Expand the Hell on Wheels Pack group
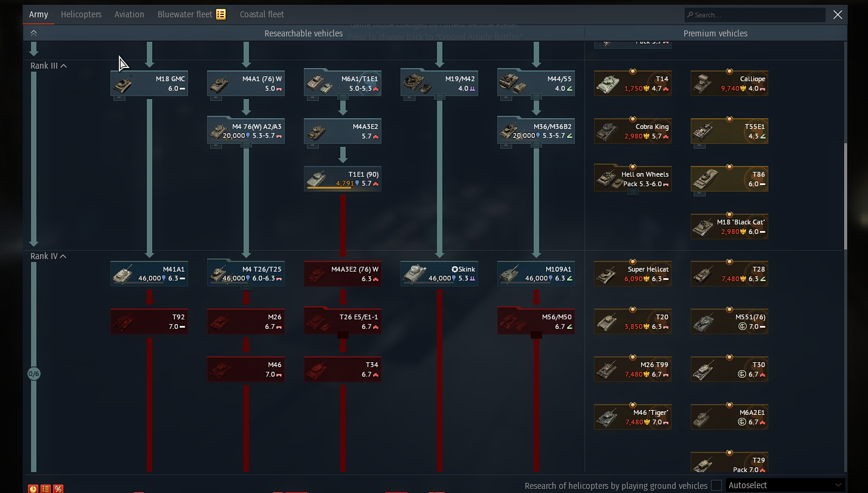 (x=633, y=192)
